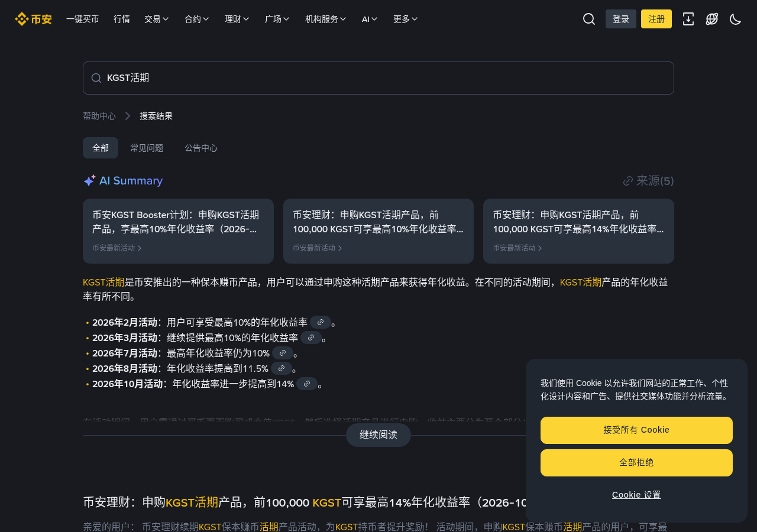Focus the KGST活期 search input field

tap(378, 78)
